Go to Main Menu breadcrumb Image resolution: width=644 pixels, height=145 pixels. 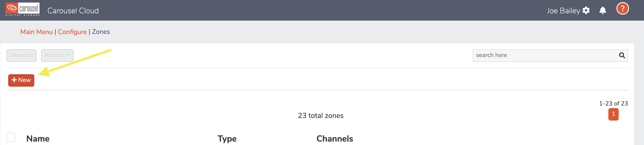pyautogui.click(x=36, y=32)
